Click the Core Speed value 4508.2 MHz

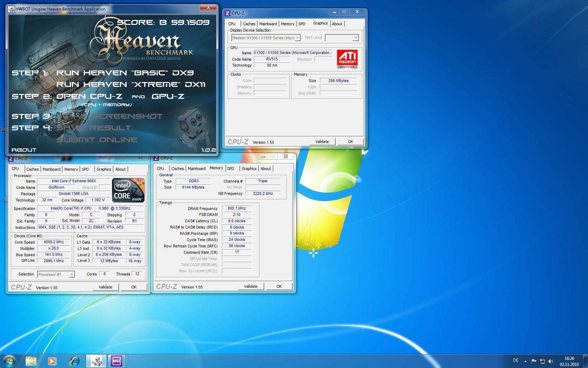tap(54, 242)
